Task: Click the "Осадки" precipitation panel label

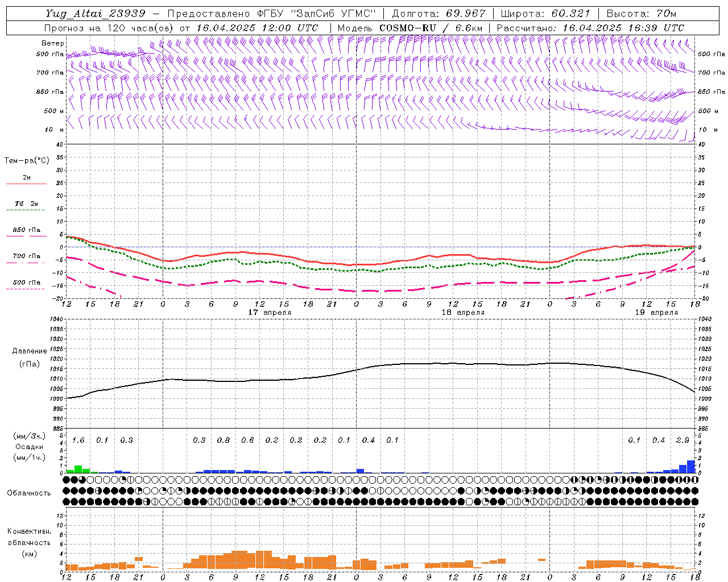Action: click(29, 447)
